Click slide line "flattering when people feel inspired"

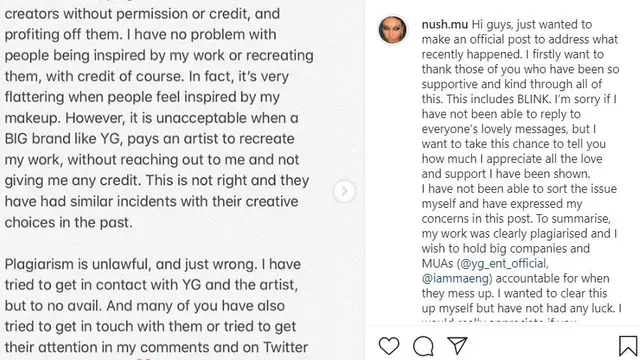pos(142,97)
